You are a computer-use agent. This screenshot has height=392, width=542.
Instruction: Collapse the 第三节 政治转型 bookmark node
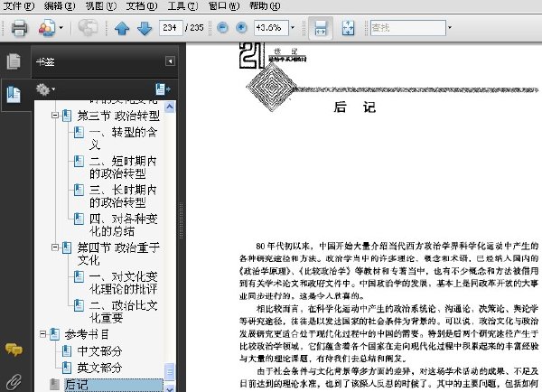[x=55, y=115]
